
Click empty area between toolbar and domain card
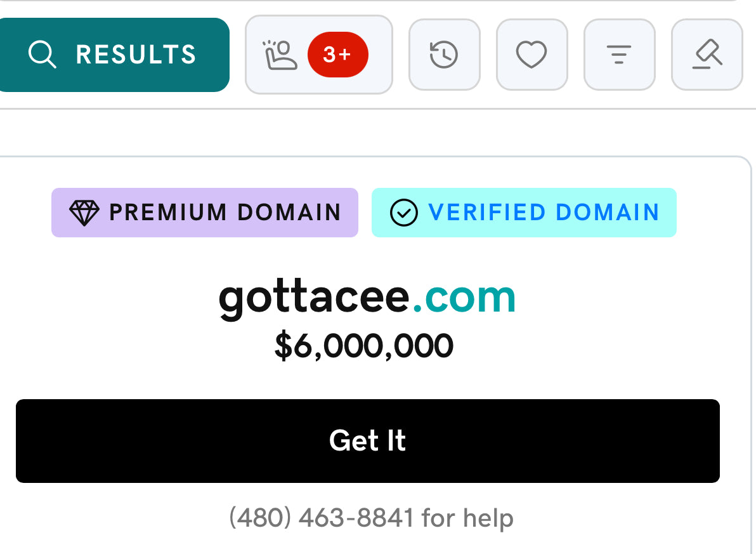[x=376, y=133]
